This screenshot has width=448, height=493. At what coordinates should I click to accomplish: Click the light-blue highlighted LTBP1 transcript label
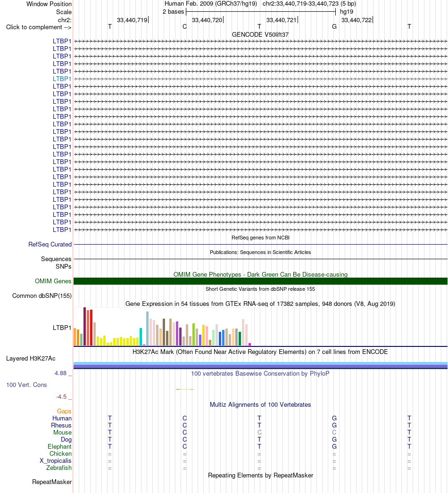click(62, 79)
